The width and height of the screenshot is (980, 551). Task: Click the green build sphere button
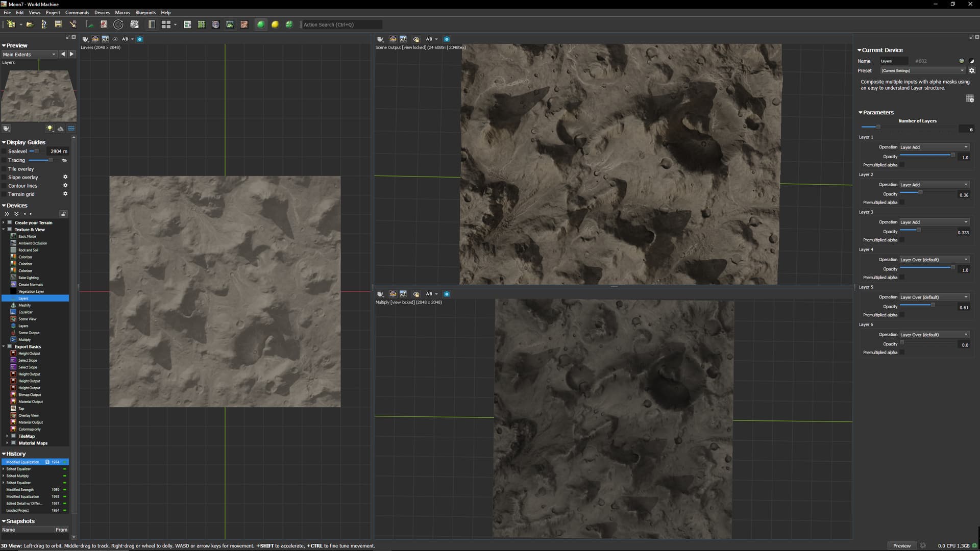(x=261, y=24)
